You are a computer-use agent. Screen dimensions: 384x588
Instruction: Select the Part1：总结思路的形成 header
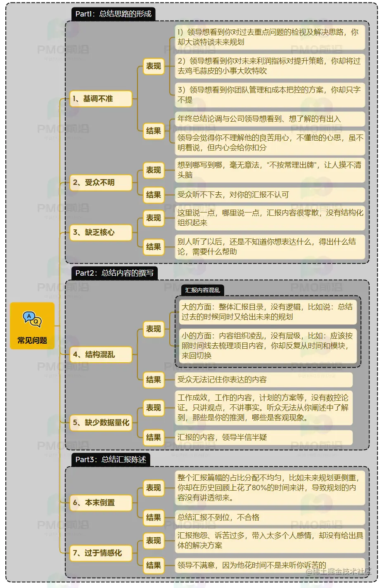(114, 14)
